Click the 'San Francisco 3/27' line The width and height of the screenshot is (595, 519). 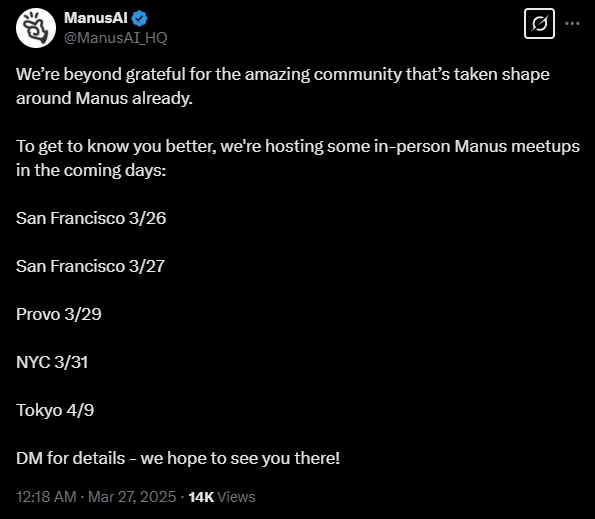pos(90,266)
